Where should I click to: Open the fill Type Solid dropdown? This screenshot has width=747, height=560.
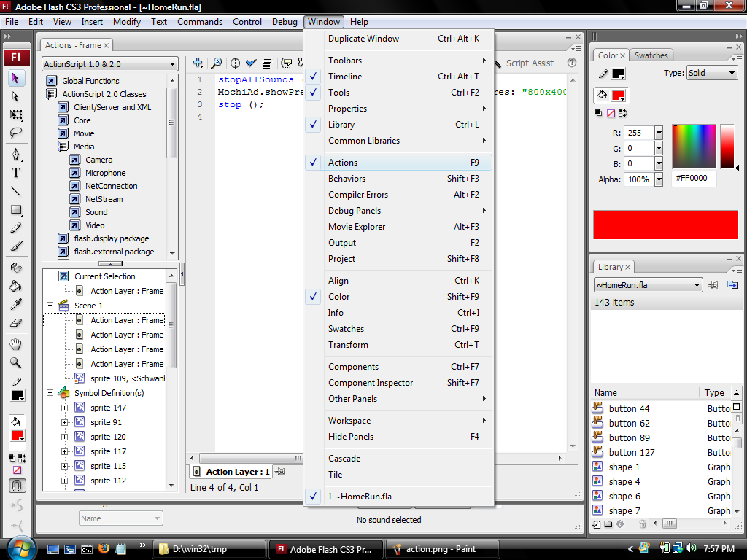pos(712,73)
